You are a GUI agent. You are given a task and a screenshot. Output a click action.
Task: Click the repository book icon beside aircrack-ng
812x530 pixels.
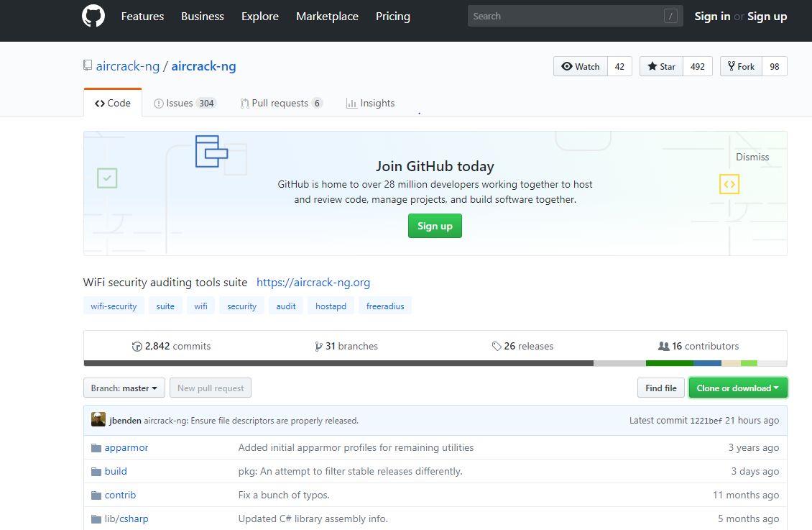(x=88, y=65)
